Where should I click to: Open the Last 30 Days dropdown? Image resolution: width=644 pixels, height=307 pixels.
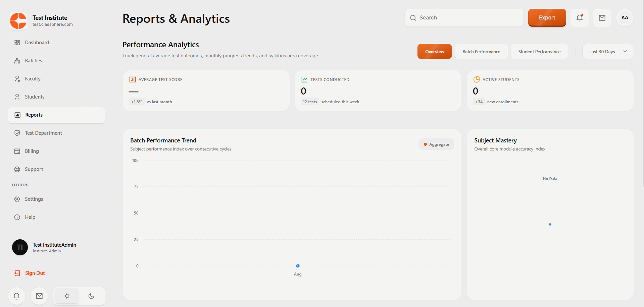pyautogui.click(x=608, y=52)
